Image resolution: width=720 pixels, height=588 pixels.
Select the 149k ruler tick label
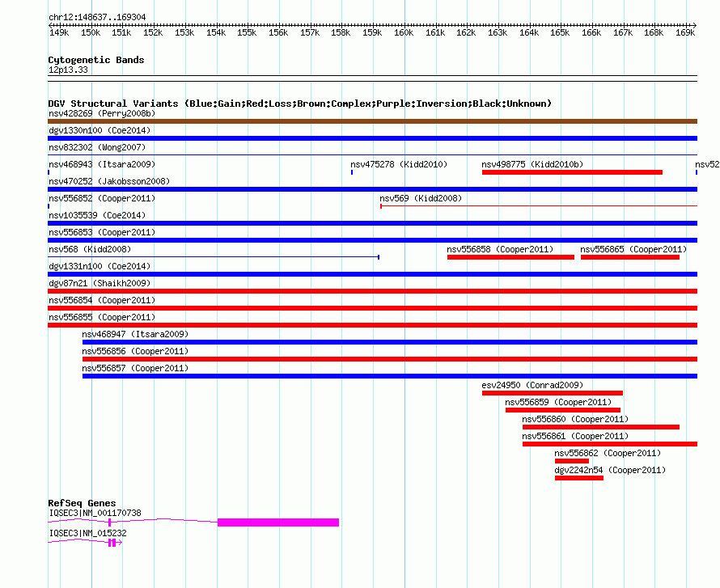pos(59,32)
